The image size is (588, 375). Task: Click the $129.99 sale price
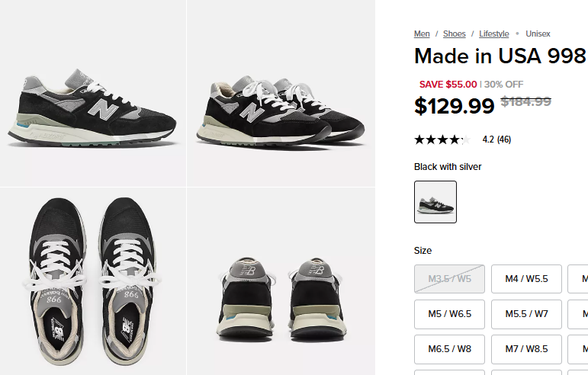click(455, 106)
